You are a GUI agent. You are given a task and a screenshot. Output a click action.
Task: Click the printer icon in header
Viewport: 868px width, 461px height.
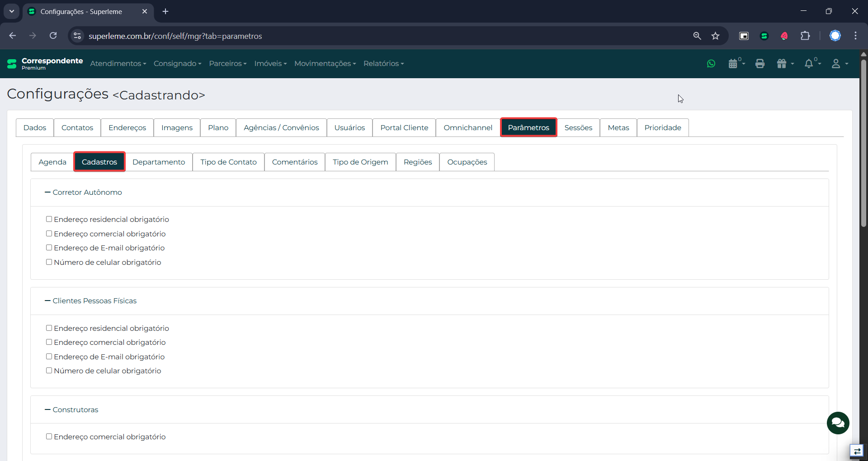coord(760,64)
